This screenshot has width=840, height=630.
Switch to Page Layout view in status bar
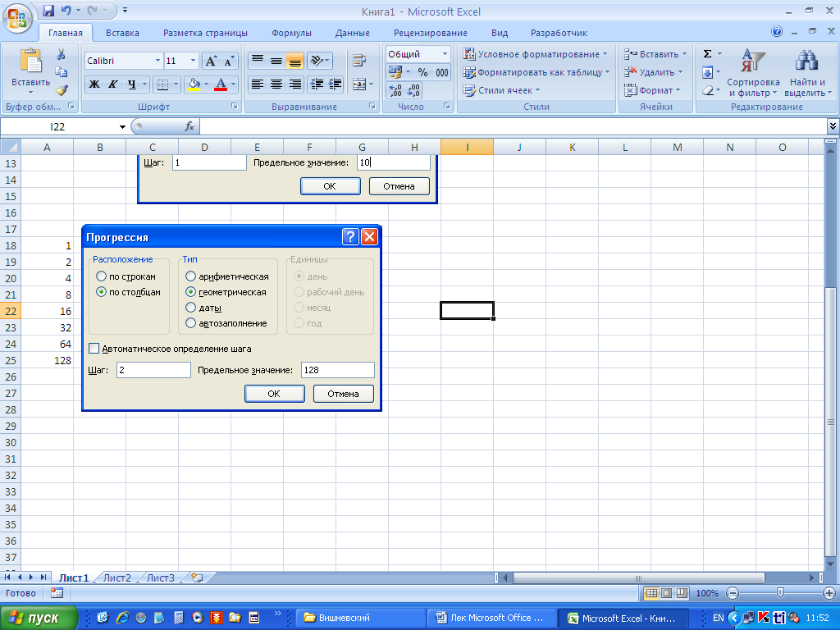pos(666,593)
